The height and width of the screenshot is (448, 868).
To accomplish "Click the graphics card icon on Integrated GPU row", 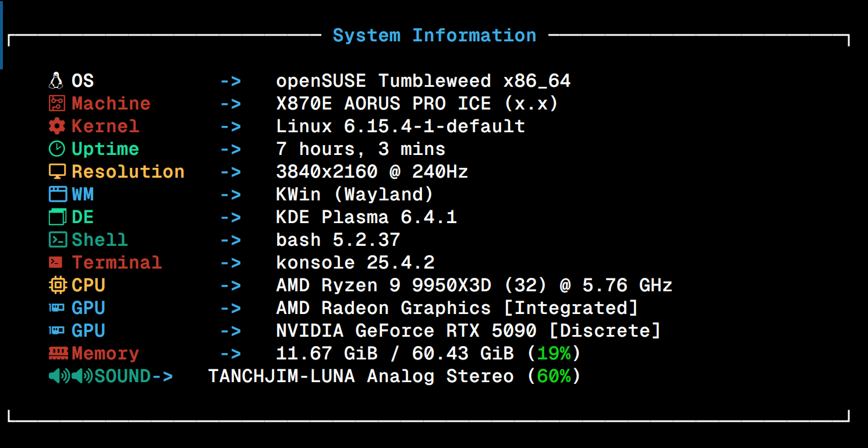I will (x=56, y=308).
